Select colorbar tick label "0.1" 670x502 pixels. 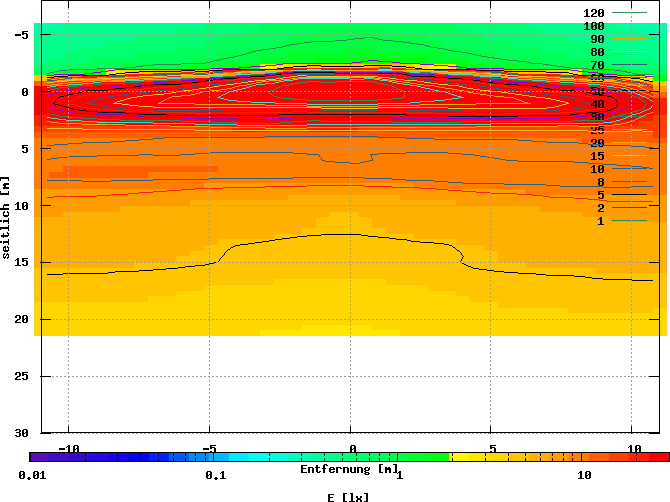216,475
